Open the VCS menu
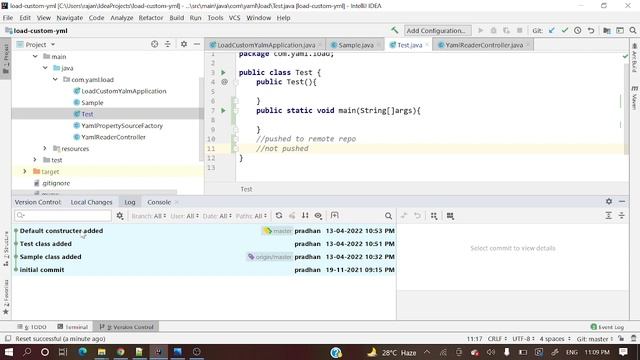The height and width of the screenshot is (360, 640). pyautogui.click(x=234, y=18)
